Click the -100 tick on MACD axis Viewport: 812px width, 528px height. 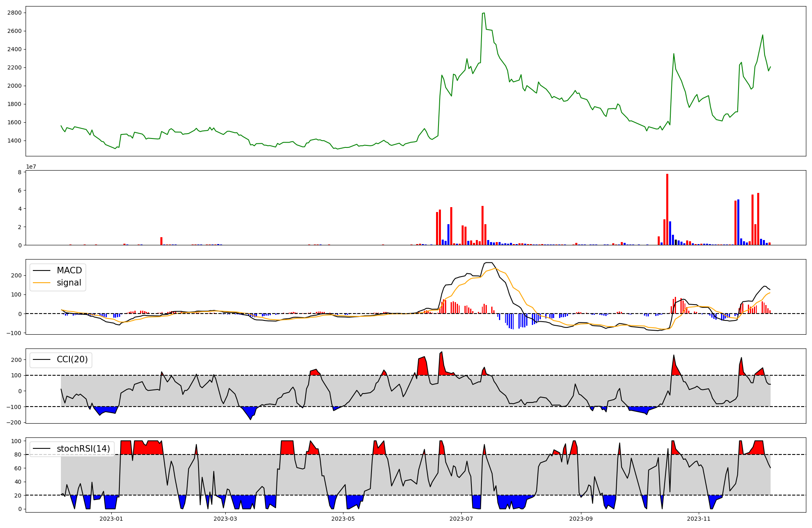pyautogui.click(x=14, y=333)
